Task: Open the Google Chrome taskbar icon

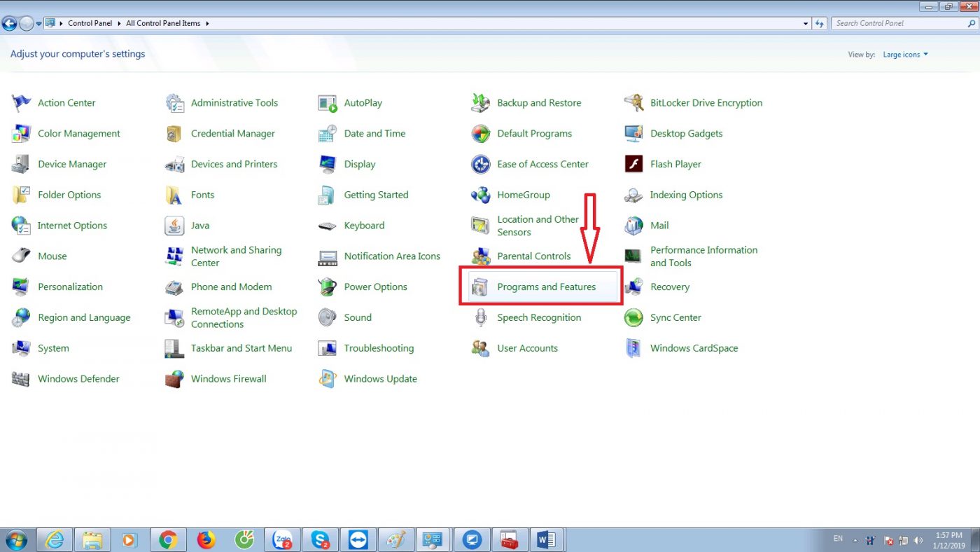Action: (x=167, y=540)
